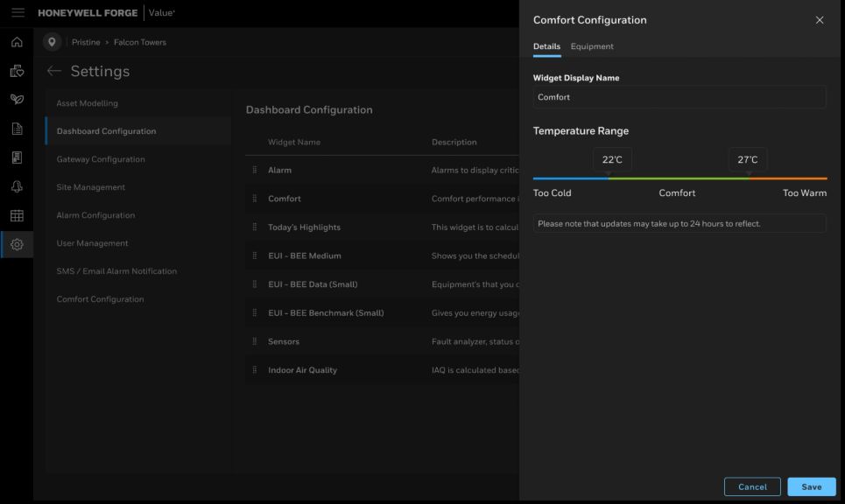This screenshot has height=504, width=845.
Task: Open the Settings gear sidebar icon
Action: pos(17,244)
